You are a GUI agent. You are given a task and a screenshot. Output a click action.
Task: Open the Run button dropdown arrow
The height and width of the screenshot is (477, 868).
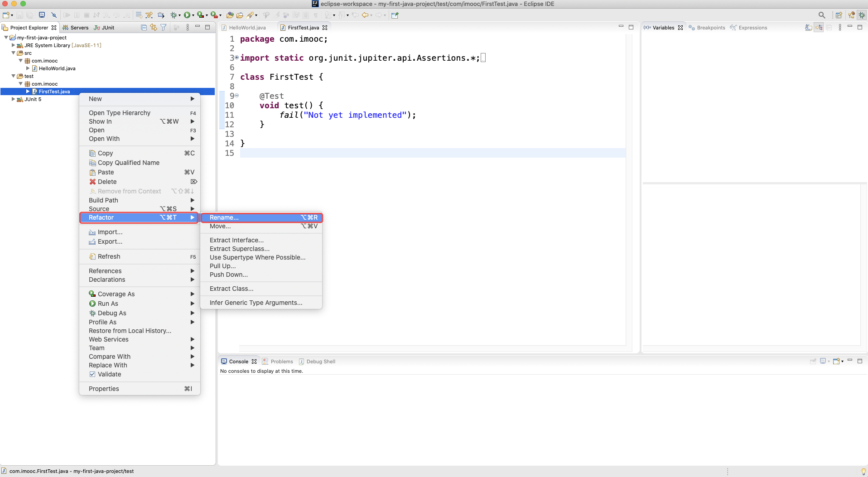(193, 15)
